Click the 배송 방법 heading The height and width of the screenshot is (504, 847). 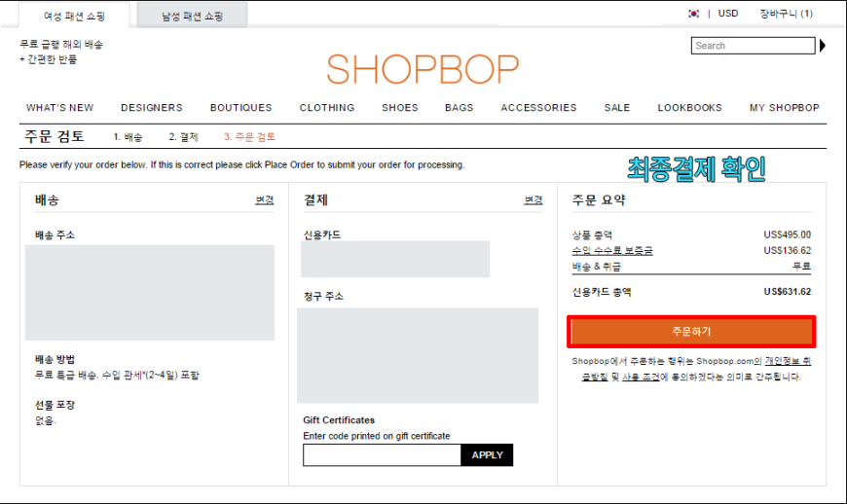(x=55, y=359)
